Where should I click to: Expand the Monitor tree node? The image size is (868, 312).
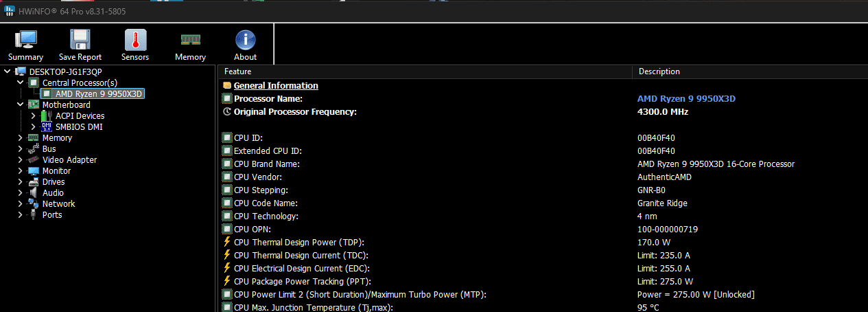pos(21,170)
